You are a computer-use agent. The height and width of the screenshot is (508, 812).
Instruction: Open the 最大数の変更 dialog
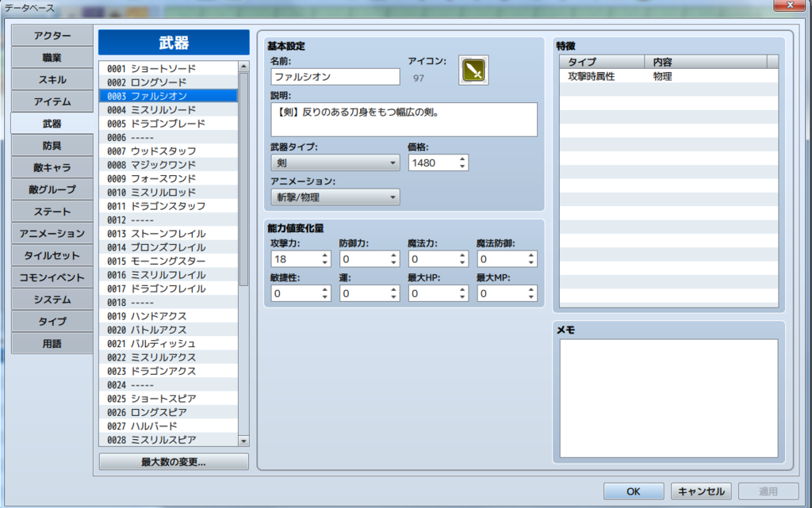tap(173, 461)
